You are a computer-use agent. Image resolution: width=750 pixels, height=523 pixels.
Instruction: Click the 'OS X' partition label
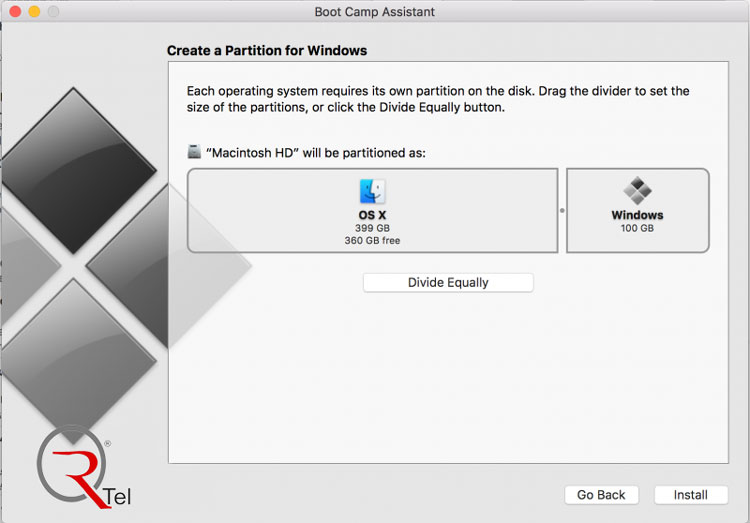(x=372, y=215)
